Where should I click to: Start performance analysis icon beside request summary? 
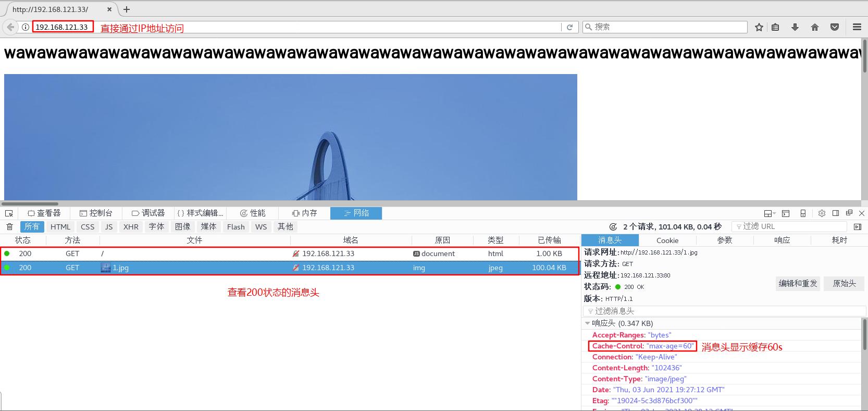tap(613, 227)
